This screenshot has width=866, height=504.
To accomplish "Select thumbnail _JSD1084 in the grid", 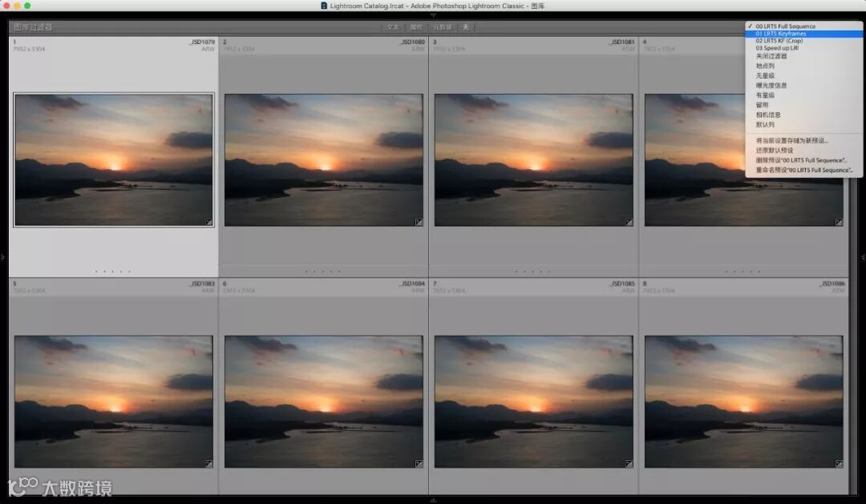I will pos(324,402).
